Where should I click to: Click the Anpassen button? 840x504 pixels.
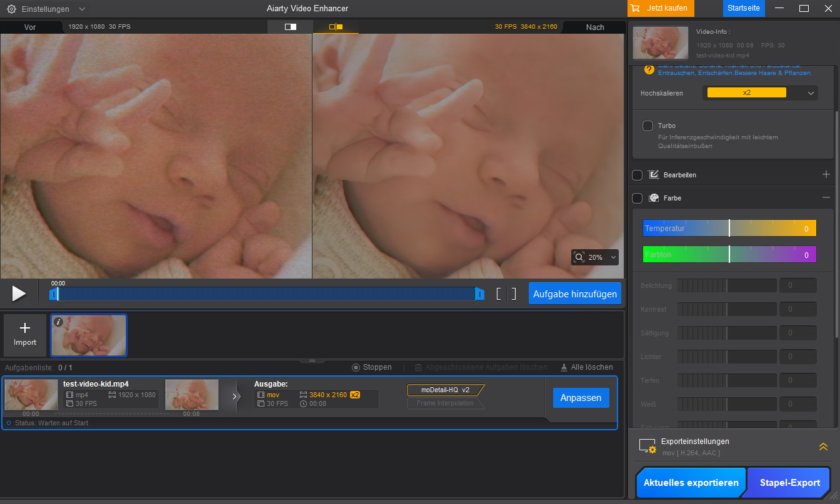point(581,398)
